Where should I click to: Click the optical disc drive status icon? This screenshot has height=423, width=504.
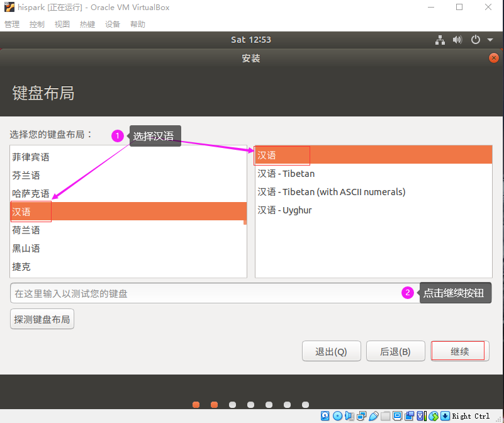pyautogui.click(x=337, y=416)
